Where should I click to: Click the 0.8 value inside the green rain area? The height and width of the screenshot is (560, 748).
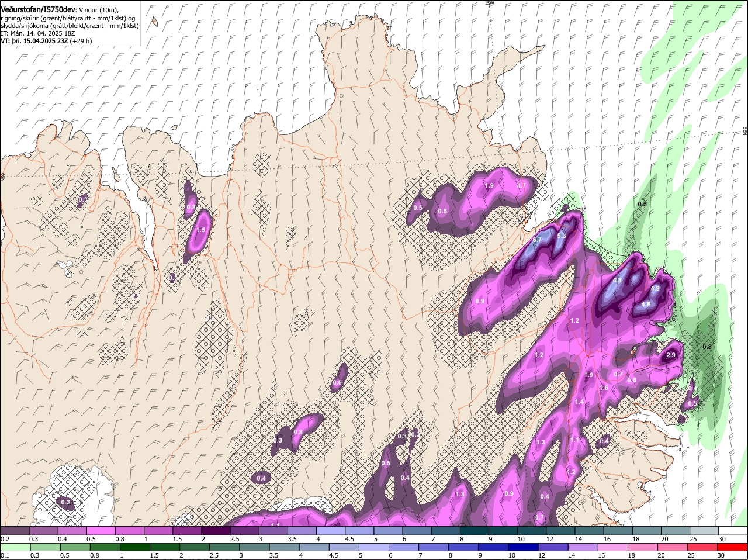(707, 347)
